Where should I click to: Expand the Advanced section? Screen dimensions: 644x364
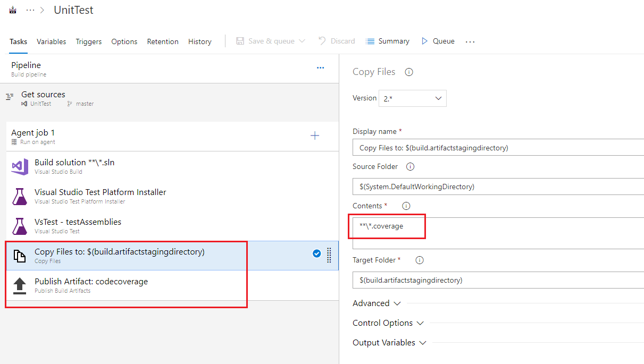pos(377,303)
